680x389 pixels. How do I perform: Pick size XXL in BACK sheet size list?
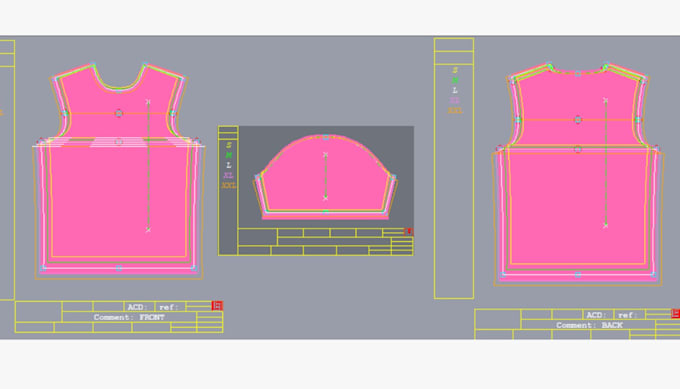pos(455,111)
